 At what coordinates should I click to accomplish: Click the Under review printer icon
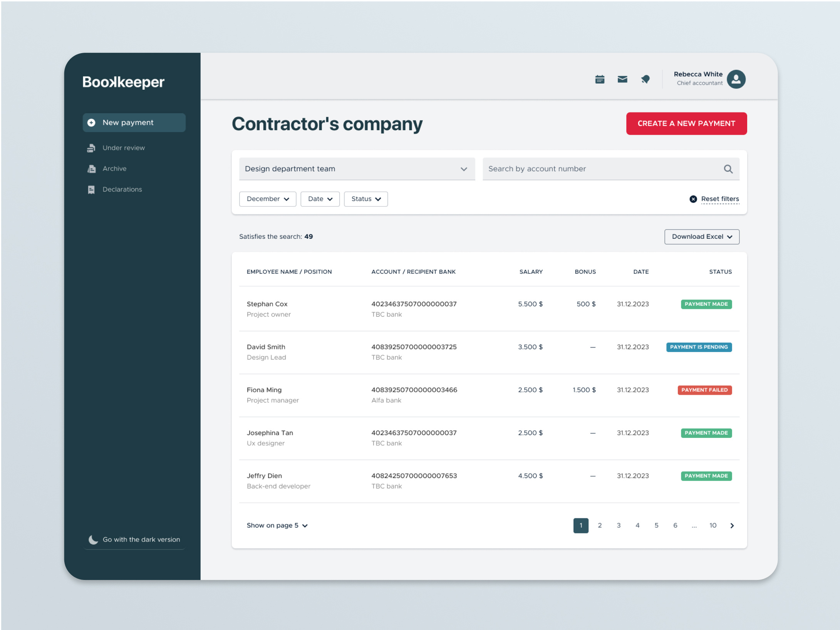coord(91,147)
